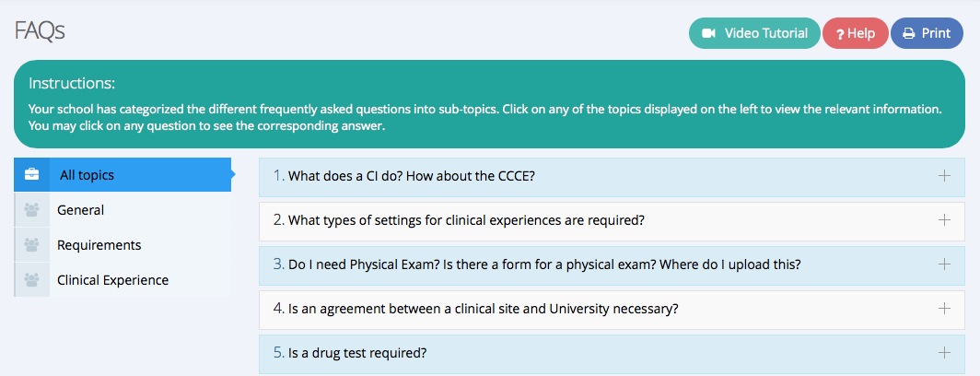Click plus icon for clinical site agreement question

coord(944,309)
